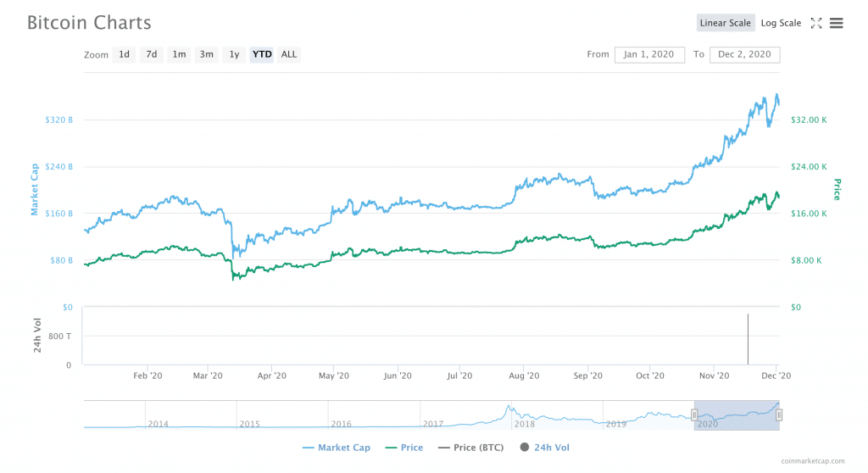Viewport: 868px width, 473px height.
Task: Set zoom range to 1d
Action: (125, 54)
